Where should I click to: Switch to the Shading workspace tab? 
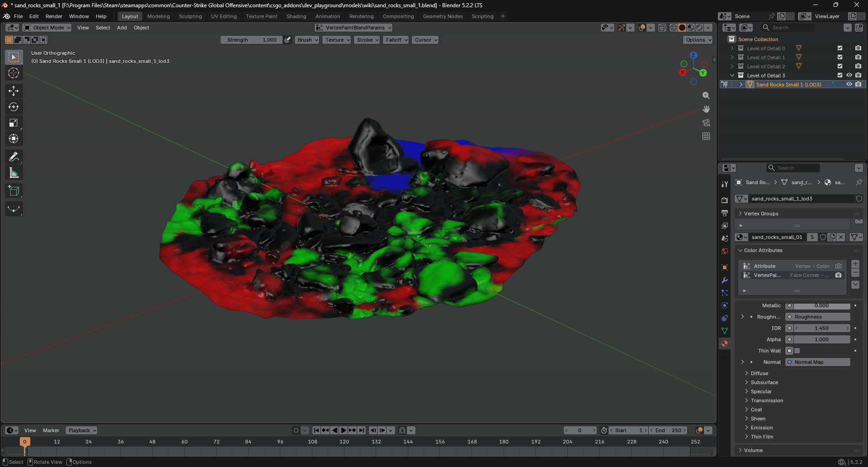tap(296, 16)
